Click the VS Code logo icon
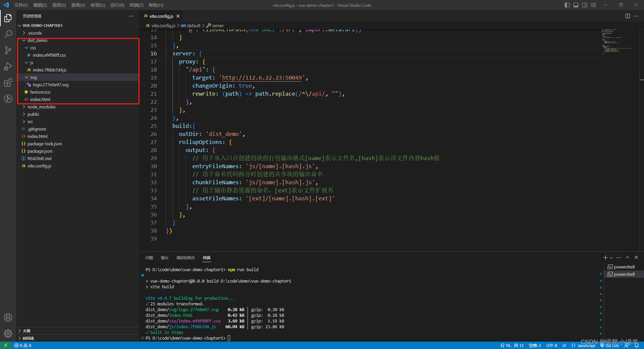The width and height of the screenshot is (644, 349). click(x=6, y=5)
